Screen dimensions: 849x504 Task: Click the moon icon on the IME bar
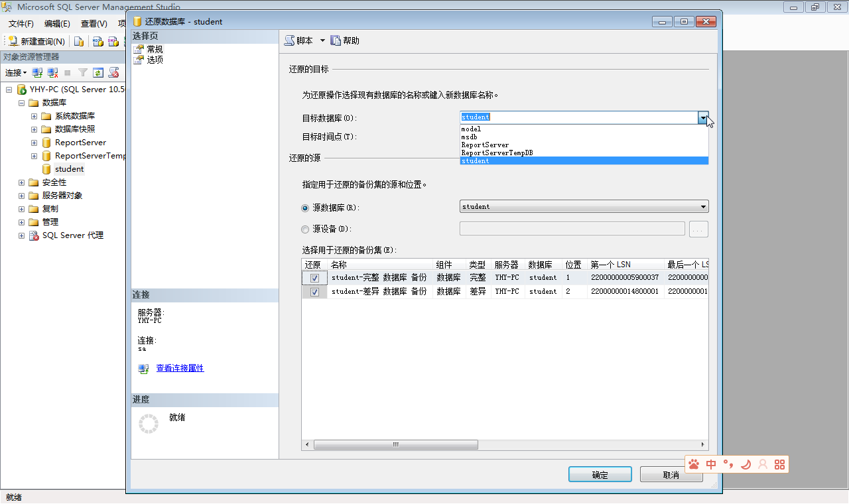point(746,464)
